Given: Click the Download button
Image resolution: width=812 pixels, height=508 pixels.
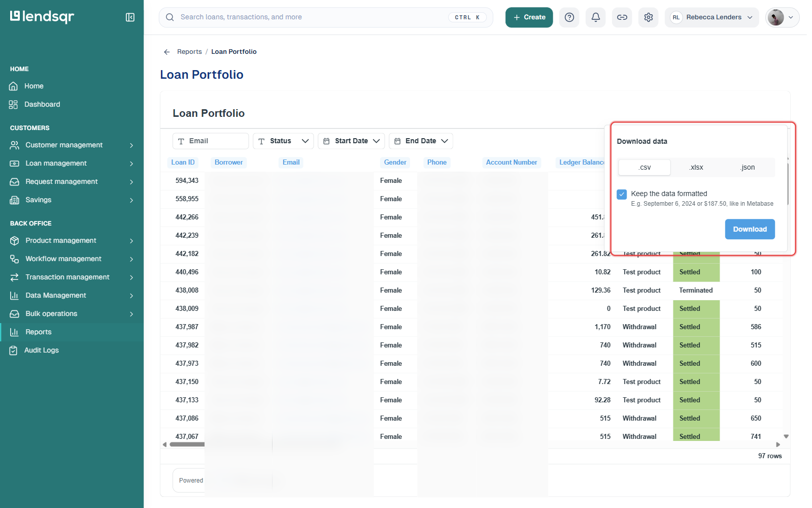Looking at the screenshot, I should click(750, 229).
